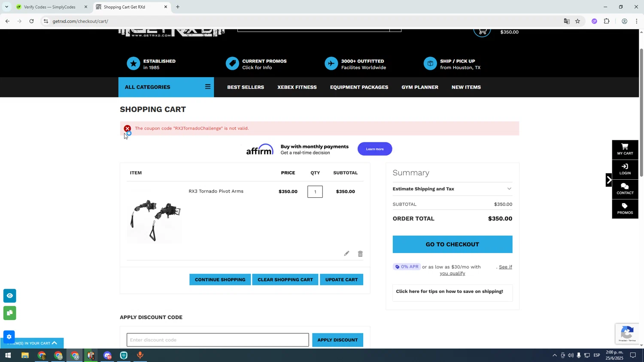Image resolution: width=644 pixels, height=362 pixels.
Task: Expand Estimate Shipping and Tax section
Action: point(452,189)
